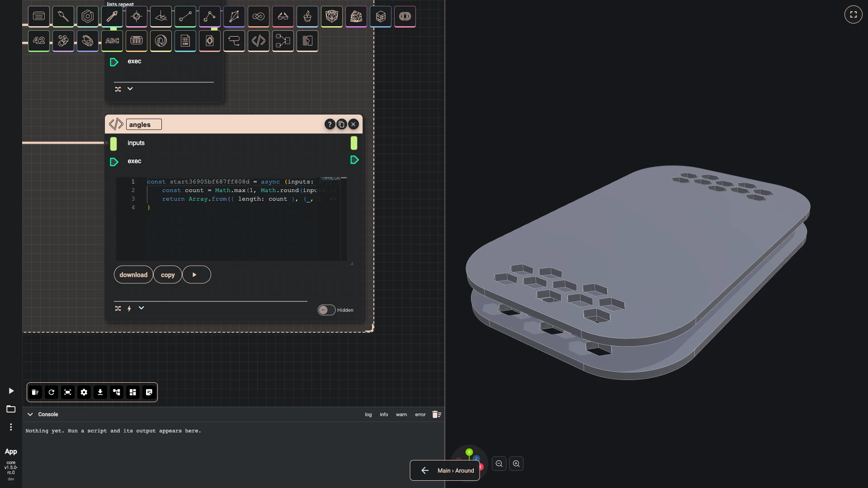Duplicate the angles node with copy icon
This screenshot has width=868, height=488.
tap(342, 124)
